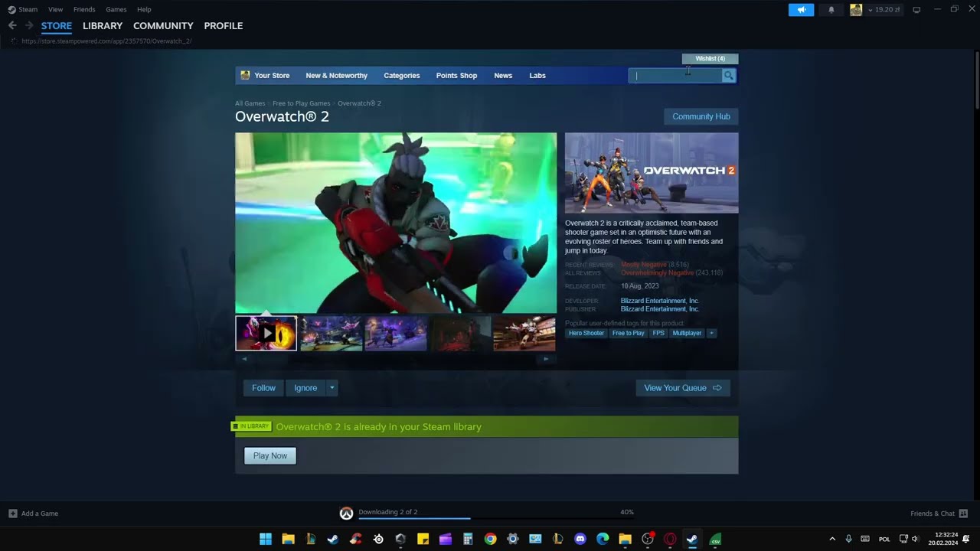This screenshot has width=980, height=551.
Task: Open the Community Hub
Action: point(701,116)
